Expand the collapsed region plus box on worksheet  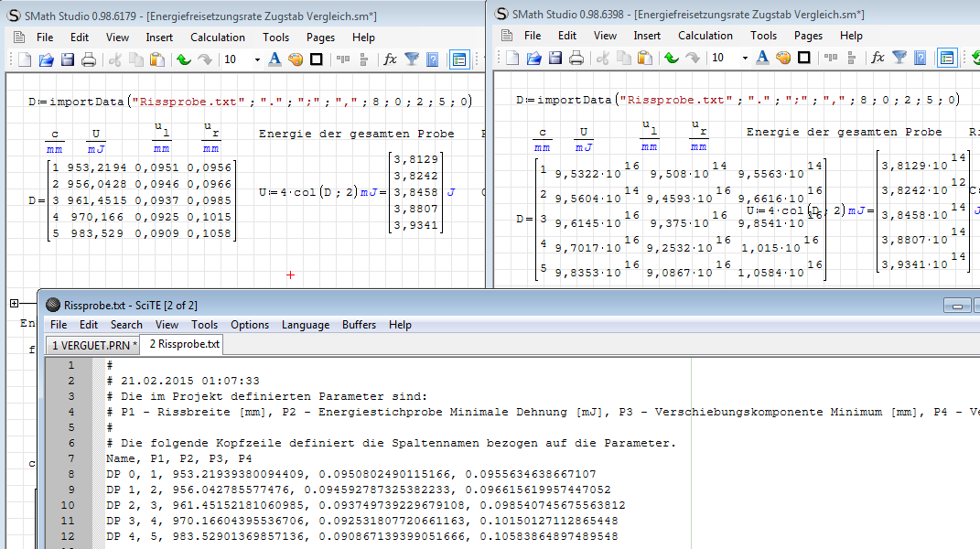coord(15,303)
